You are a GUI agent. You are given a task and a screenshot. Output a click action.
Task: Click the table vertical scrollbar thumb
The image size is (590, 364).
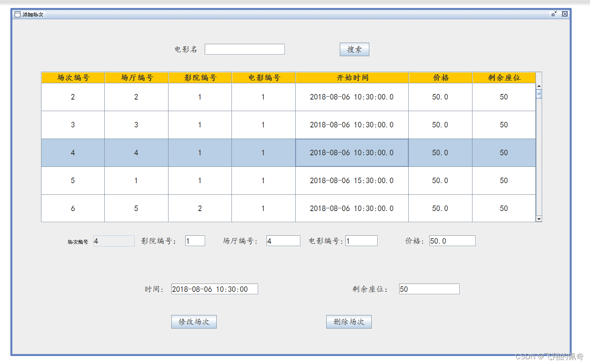[x=539, y=94]
